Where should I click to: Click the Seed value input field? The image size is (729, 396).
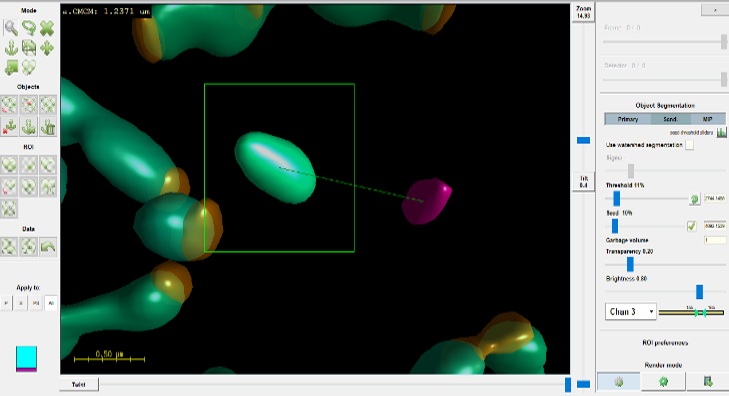tap(715, 226)
